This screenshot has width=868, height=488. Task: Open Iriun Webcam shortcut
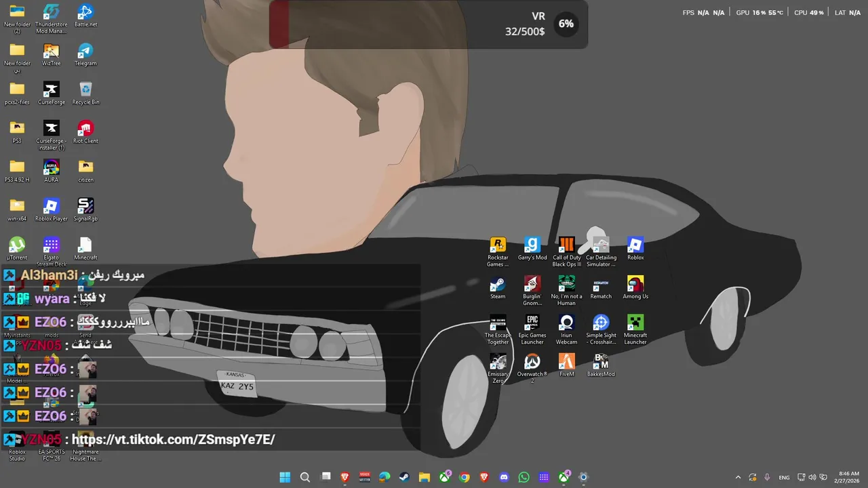[566, 329]
